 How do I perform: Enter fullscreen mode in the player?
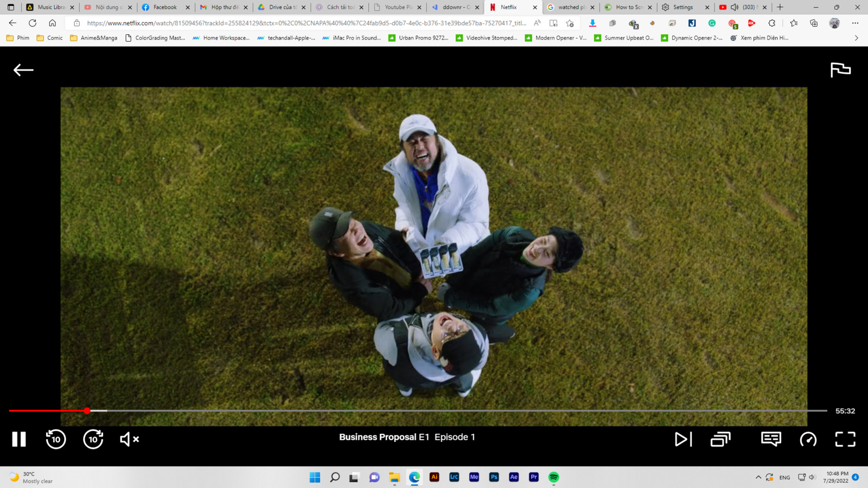coord(845,439)
